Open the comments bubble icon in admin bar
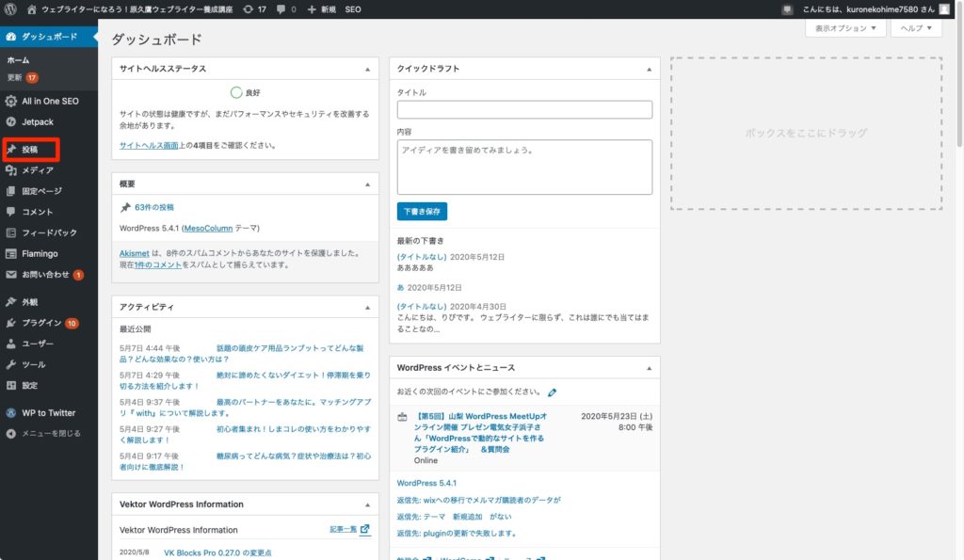 click(281, 9)
